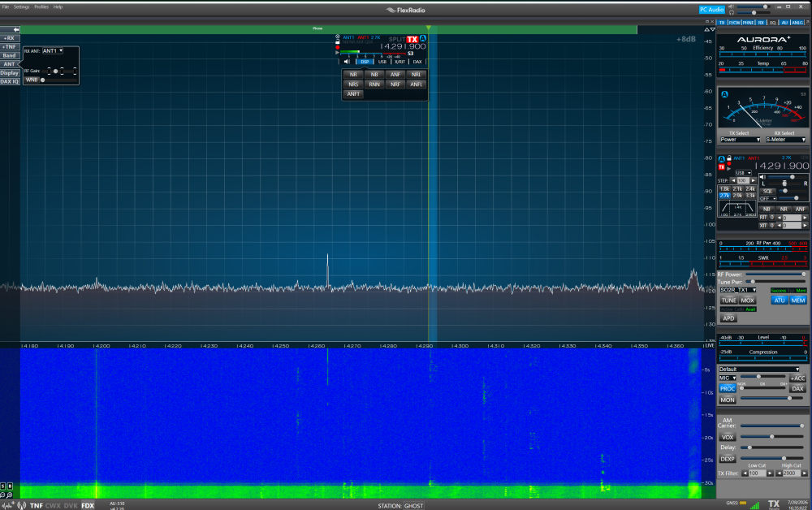
Task: Toggle the MON monitor button
Action: pos(727,400)
